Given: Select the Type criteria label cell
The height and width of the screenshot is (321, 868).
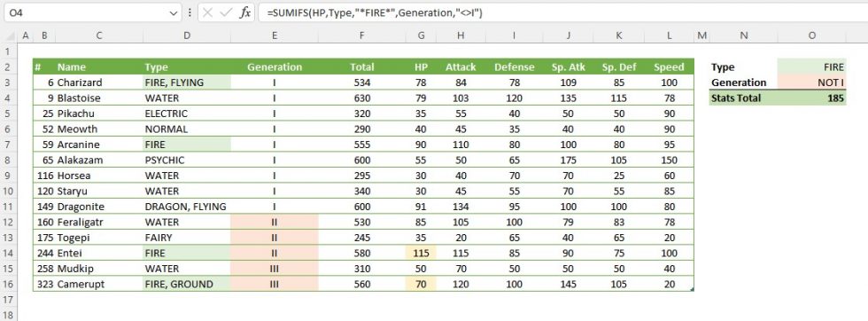Looking at the screenshot, I should pos(743,67).
